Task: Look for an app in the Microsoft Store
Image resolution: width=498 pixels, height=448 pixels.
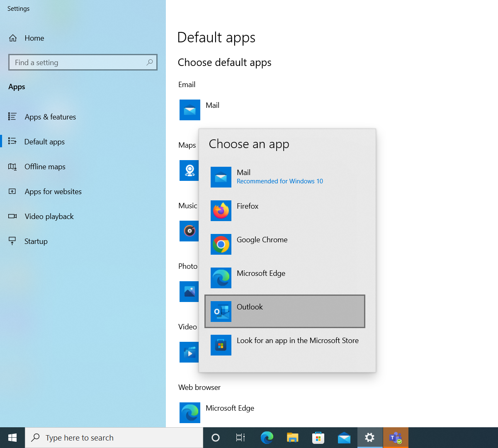Action: (x=285, y=345)
